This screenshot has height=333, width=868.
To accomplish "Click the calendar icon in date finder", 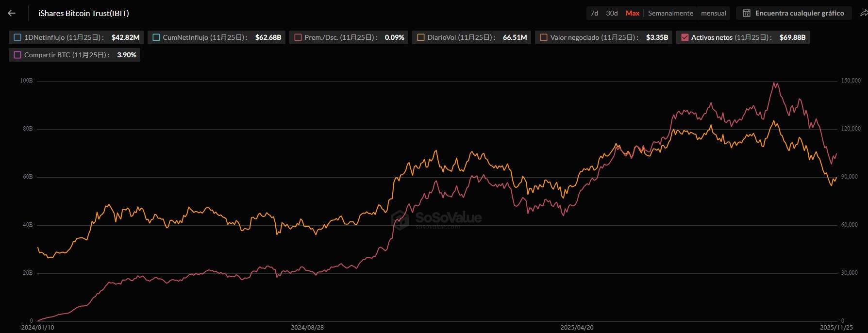I will [747, 13].
